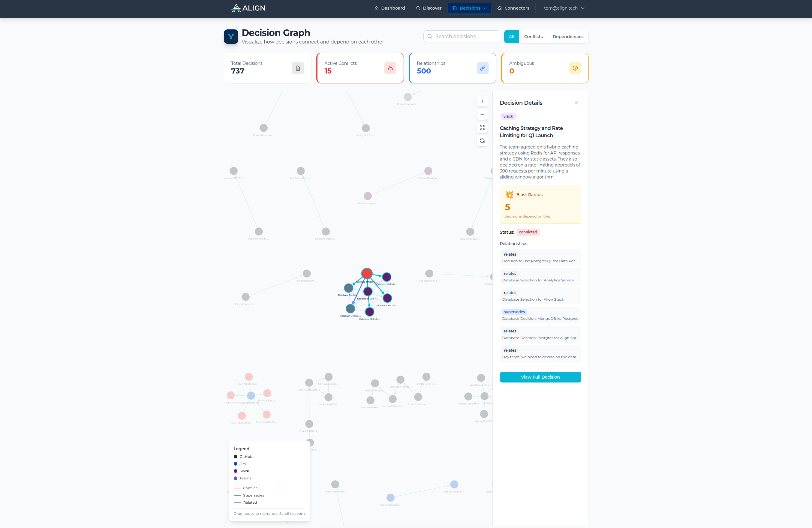Select the Channel Renamin... node
Image resolution: width=812 pixels, height=528 pixels.
click(428, 171)
